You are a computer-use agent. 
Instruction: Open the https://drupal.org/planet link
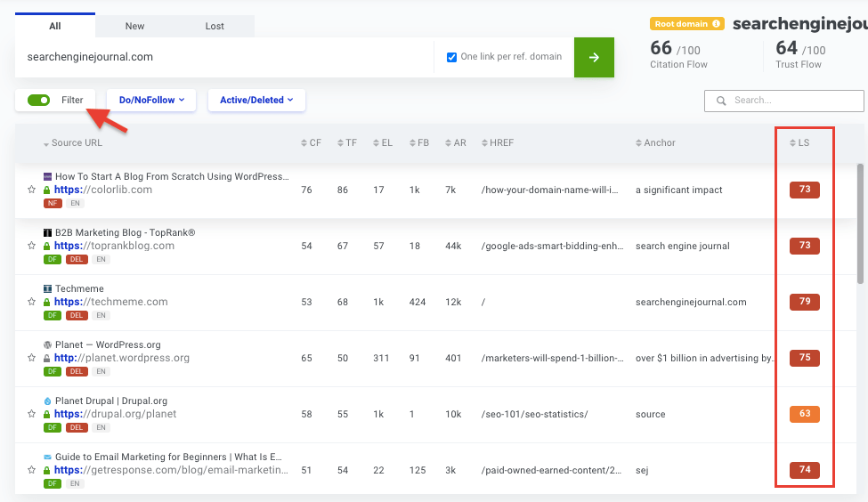tap(115, 414)
